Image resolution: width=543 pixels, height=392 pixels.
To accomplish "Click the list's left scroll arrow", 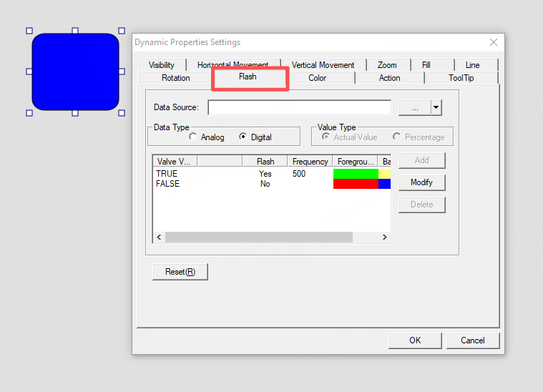I will [x=159, y=237].
